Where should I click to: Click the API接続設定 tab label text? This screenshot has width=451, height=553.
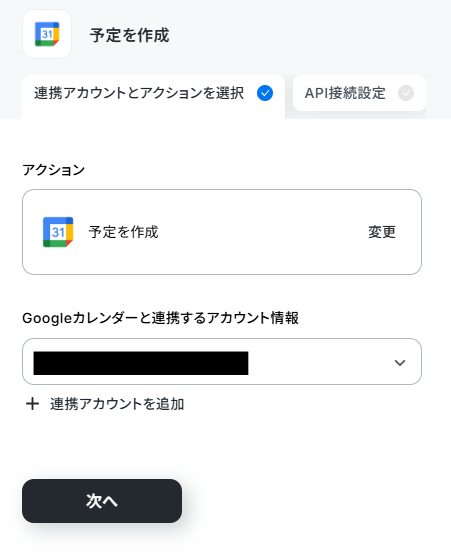click(345, 93)
